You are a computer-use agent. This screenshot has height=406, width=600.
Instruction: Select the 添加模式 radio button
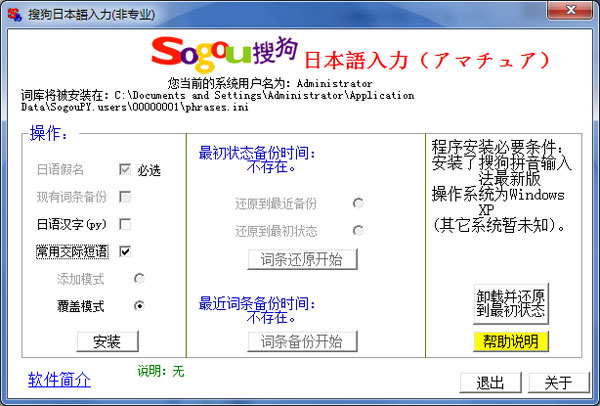coord(139,278)
